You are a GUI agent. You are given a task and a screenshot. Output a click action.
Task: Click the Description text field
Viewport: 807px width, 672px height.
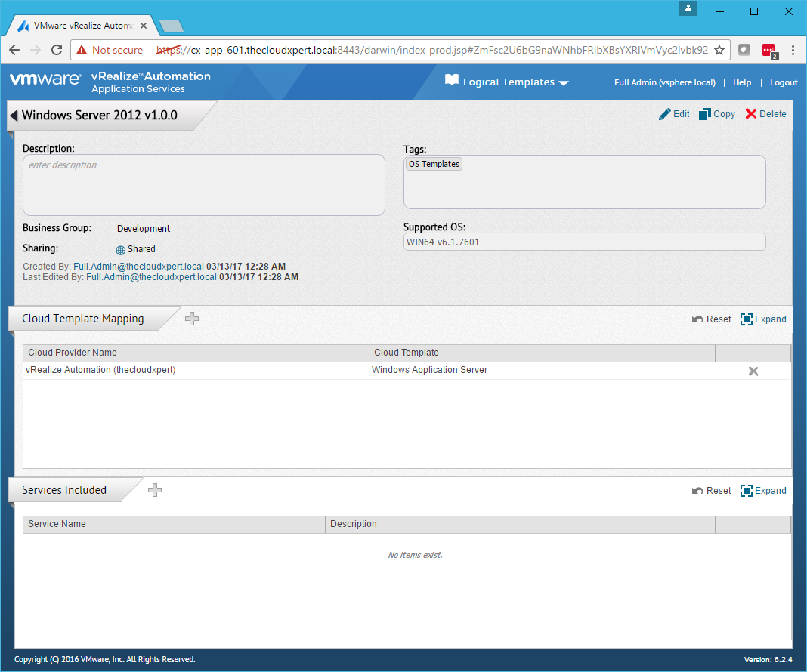tap(204, 185)
